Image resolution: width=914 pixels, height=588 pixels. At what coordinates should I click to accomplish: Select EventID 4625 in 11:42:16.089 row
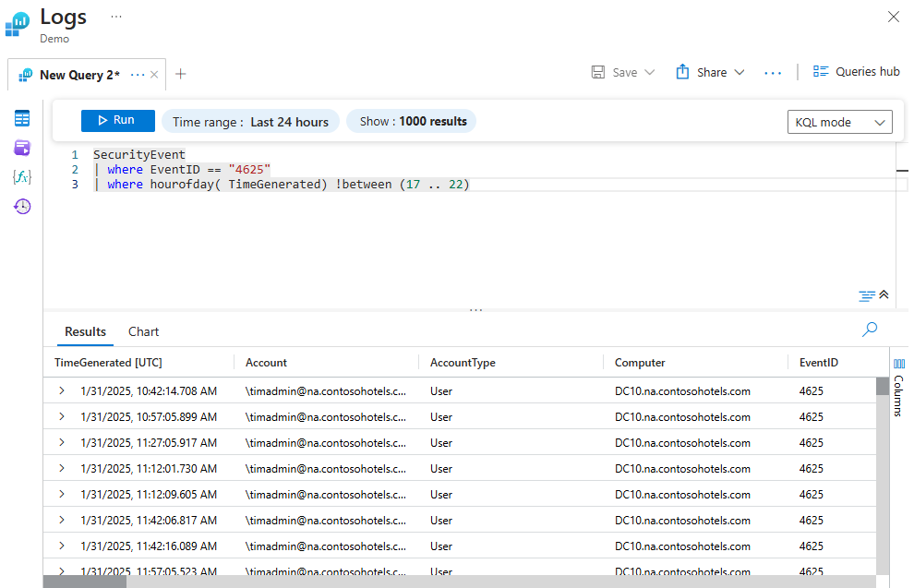pyautogui.click(x=811, y=546)
